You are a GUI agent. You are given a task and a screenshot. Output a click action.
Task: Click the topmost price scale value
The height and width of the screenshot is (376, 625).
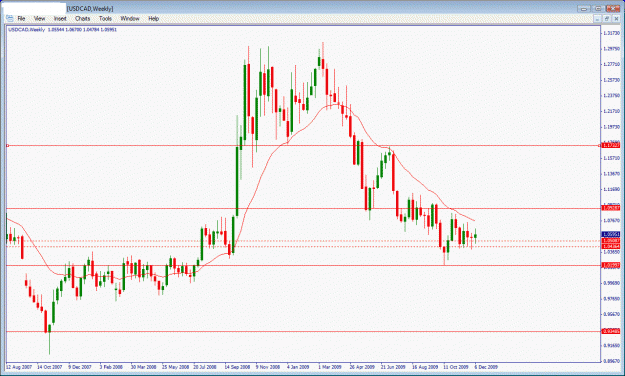tap(611, 33)
